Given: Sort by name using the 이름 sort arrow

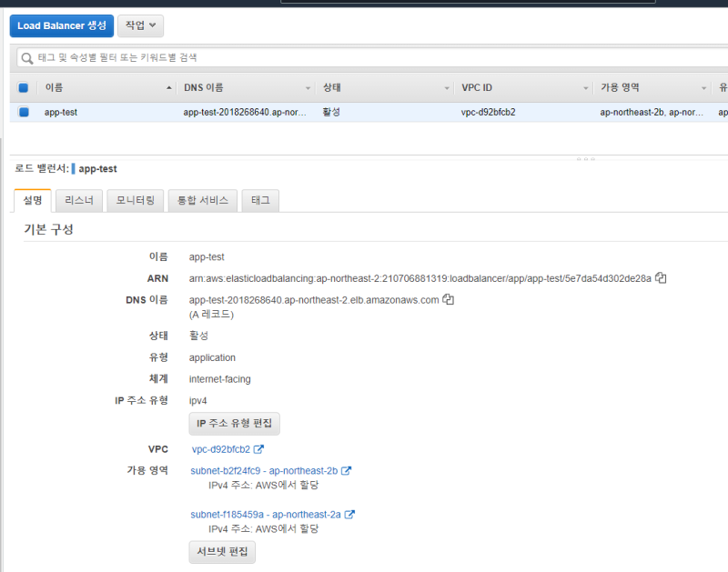Looking at the screenshot, I should click(x=169, y=88).
